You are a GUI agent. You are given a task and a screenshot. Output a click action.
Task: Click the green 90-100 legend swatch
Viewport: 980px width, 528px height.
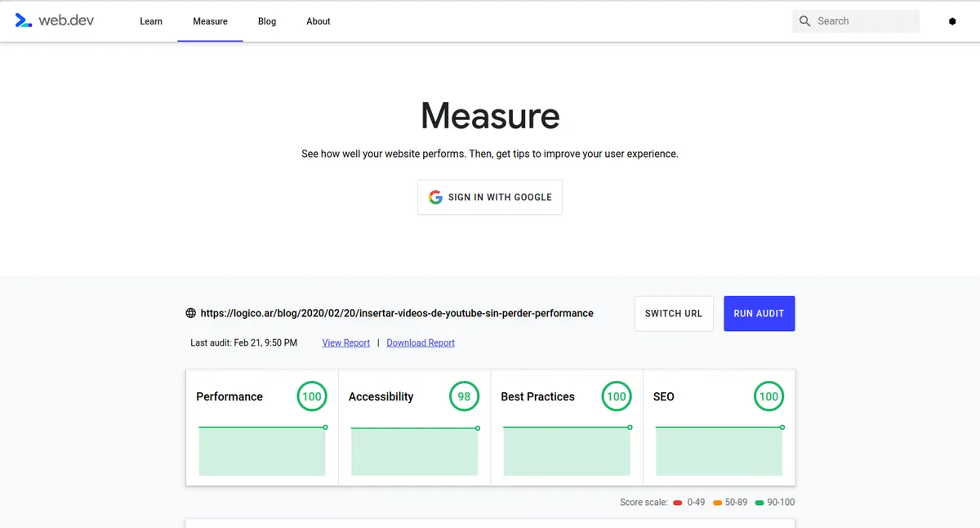pos(760,503)
